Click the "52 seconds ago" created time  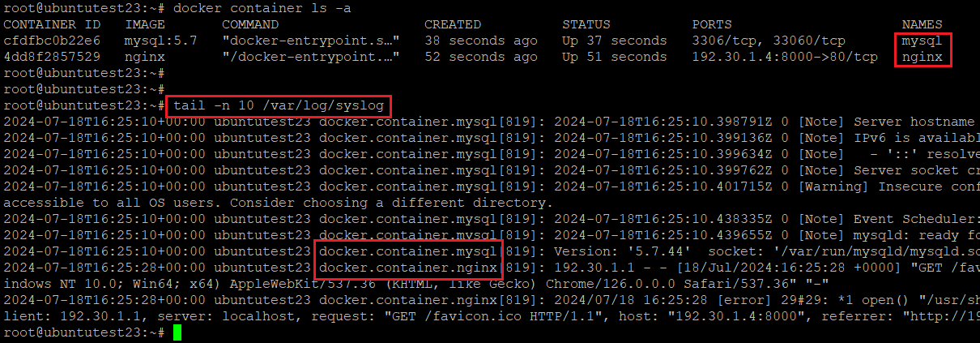coord(480,57)
